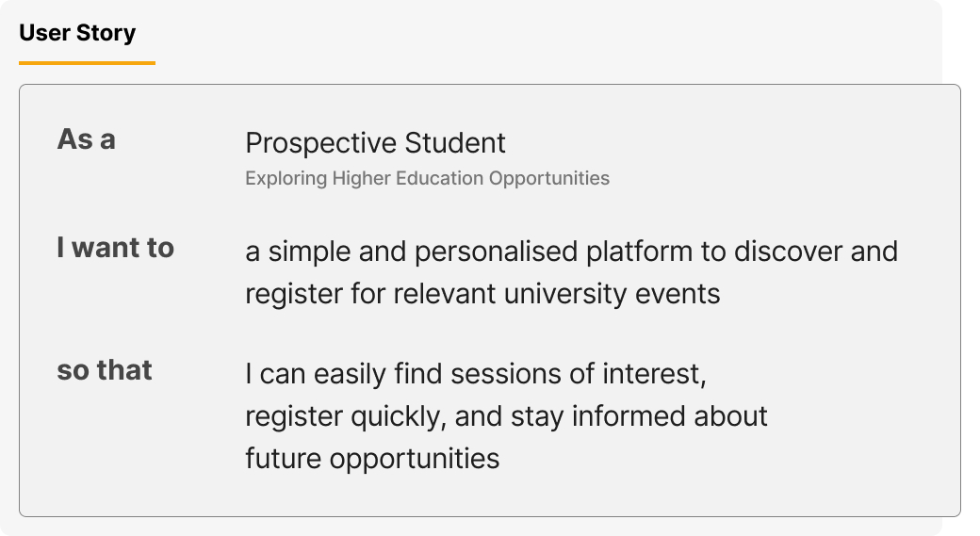The image size is (980, 536).
Task: Click the line starting "a simple and personalised"
Action: pyautogui.click(x=571, y=252)
